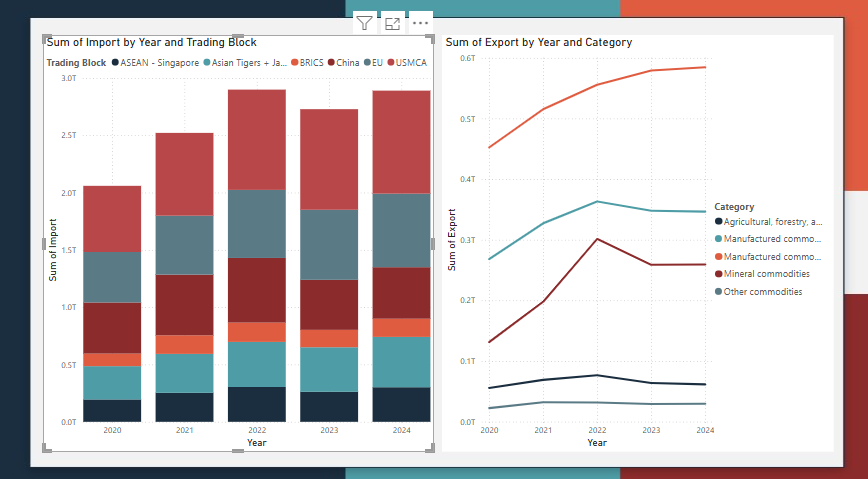Select Asian Tigers + Ja... legend entry
Viewport: 868px width, 479px height.
(x=245, y=63)
